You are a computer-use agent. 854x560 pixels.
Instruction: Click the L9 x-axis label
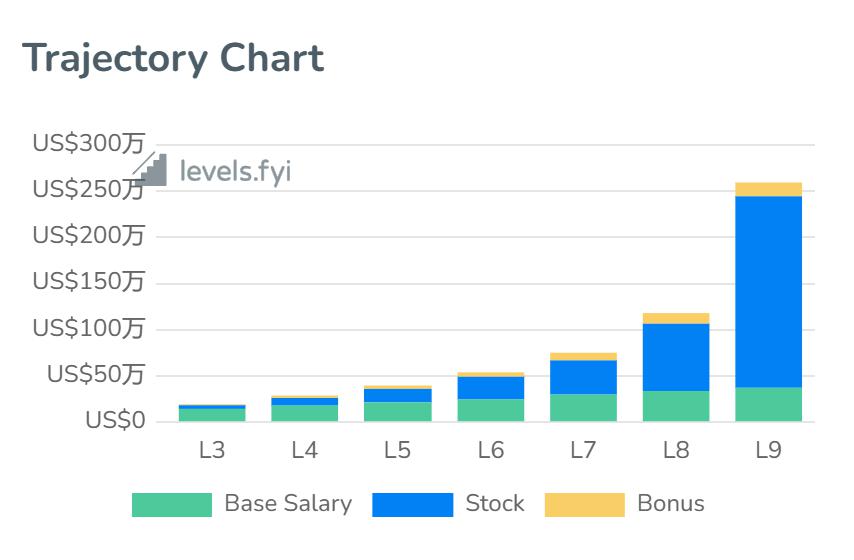(x=768, y=450)
